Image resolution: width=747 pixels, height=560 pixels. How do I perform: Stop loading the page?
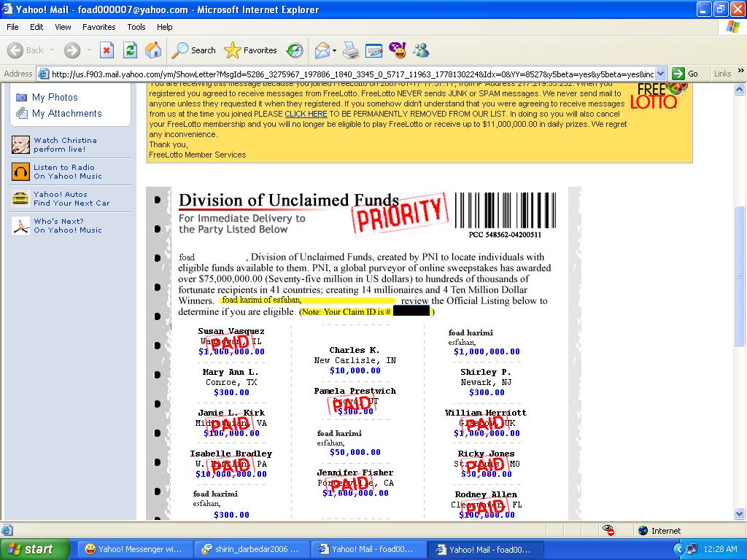coord(107,50)
